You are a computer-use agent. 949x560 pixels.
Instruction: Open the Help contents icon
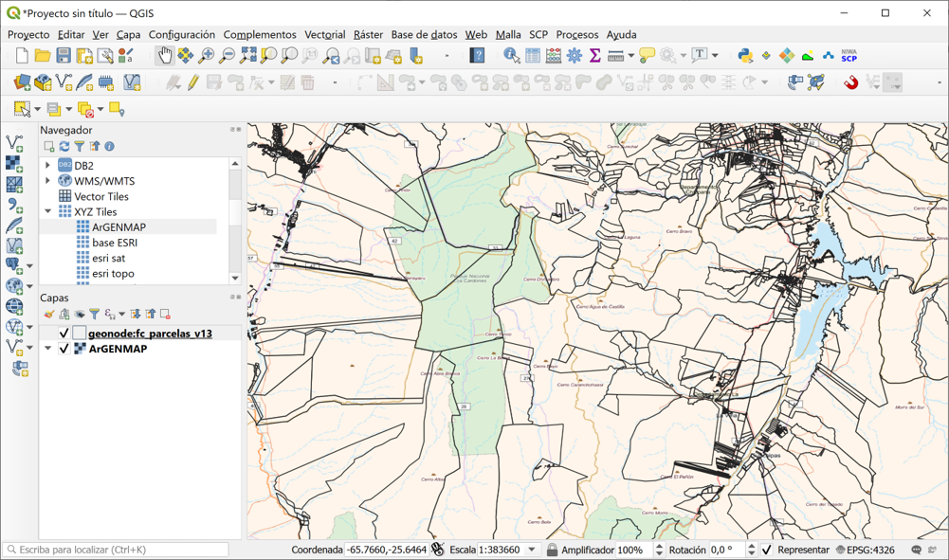point(478,56)
